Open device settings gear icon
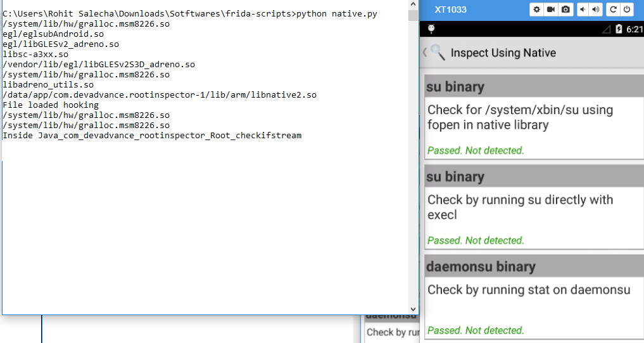Image resolution: width=644 pixels, height=343 pixels. (537, 10)
